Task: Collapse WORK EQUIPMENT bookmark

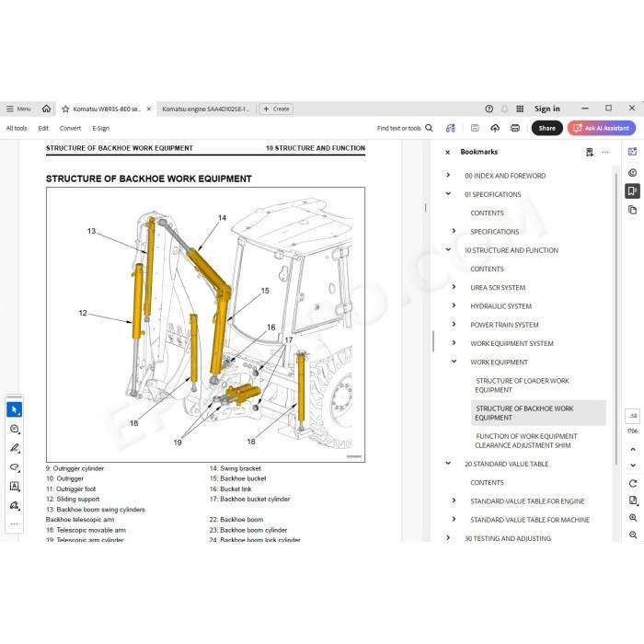Action: pos(454,362)
